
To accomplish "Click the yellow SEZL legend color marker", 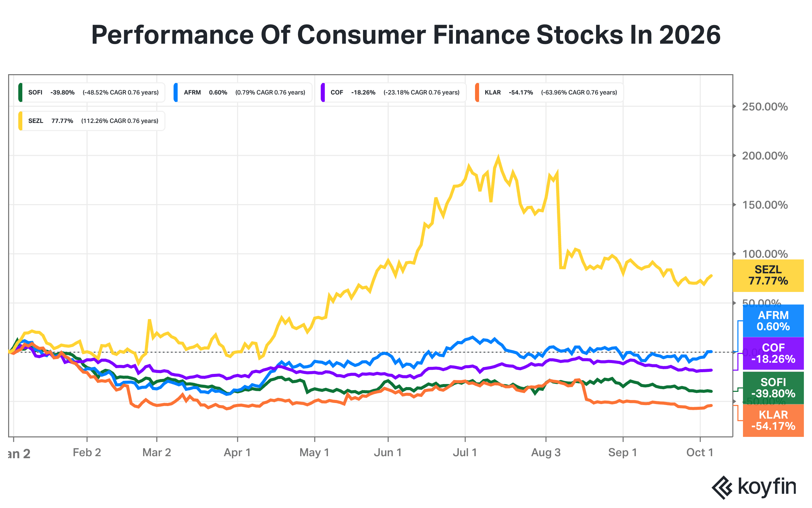I will 20,121.
